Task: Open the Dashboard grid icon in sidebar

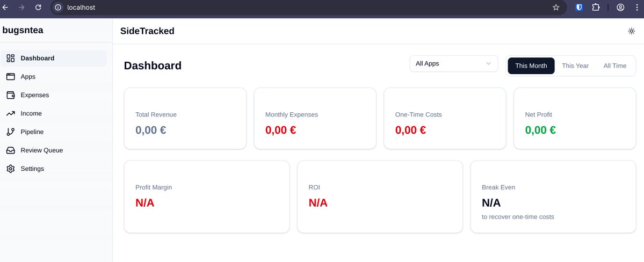Action: click(x=11, y=59)
